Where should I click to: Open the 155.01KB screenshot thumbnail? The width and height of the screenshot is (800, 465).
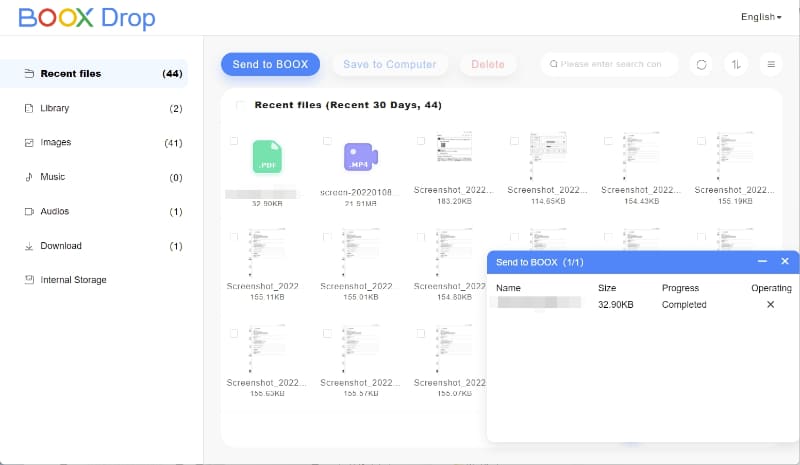click(x=361, y=252)
